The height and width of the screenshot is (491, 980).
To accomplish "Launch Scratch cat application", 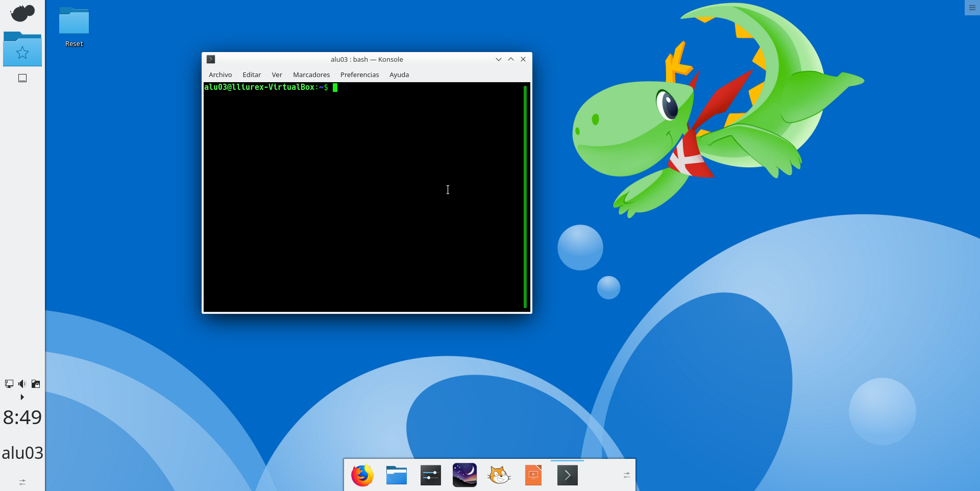I will [x=499, y=475].
